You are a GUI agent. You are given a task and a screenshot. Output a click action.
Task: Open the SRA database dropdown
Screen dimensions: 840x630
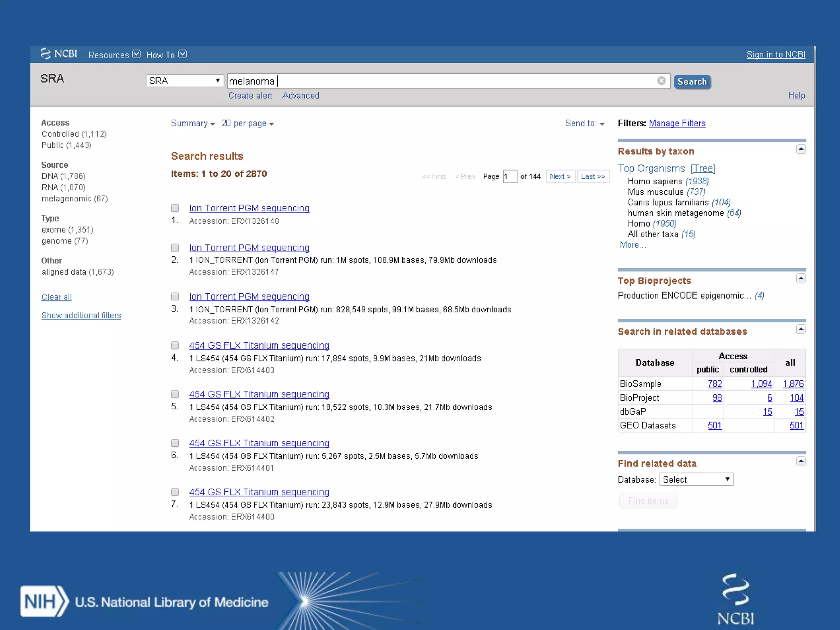(185, 81)
